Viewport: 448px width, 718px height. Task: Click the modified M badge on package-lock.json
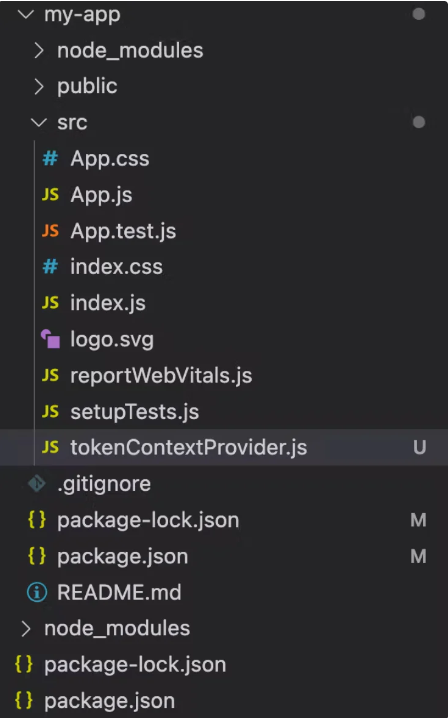coord(418,520)
